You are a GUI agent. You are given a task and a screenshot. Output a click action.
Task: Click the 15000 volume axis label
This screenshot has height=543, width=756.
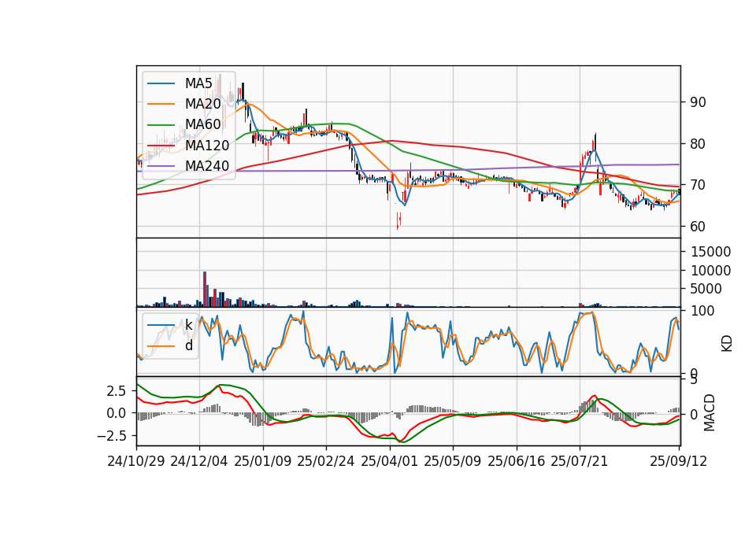pos(710,252)
